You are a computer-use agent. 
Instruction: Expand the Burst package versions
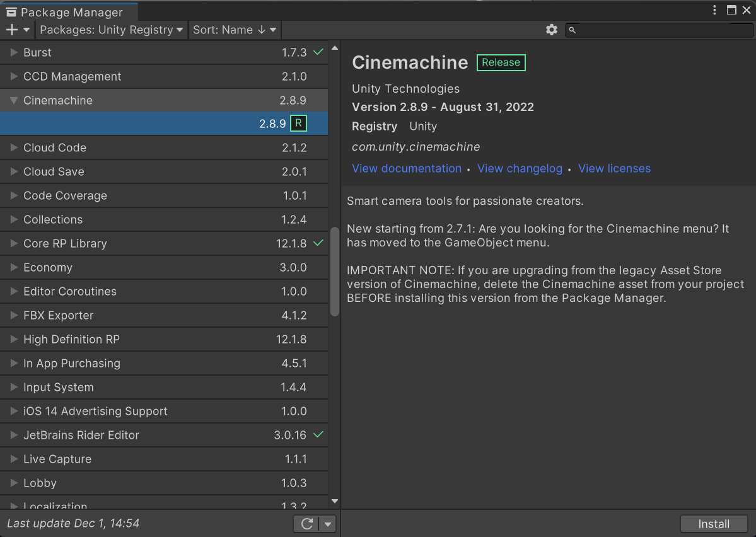click(x=14, y=52)
